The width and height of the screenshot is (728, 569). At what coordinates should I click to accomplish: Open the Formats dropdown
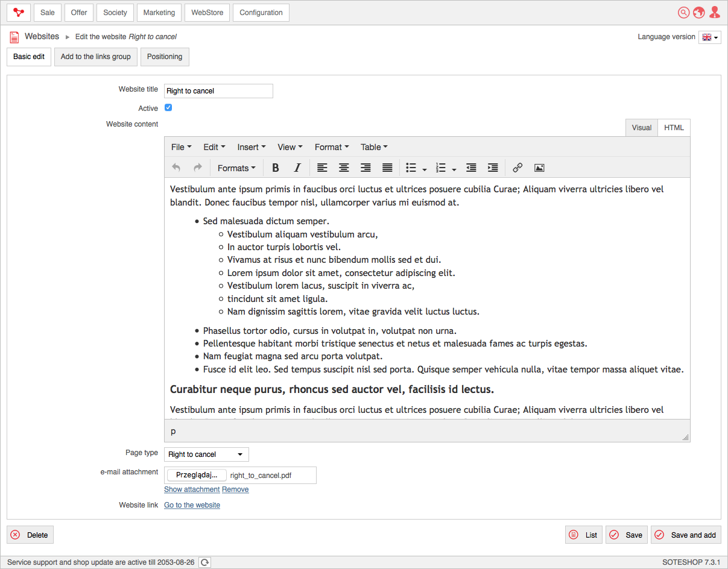[236, 168]
